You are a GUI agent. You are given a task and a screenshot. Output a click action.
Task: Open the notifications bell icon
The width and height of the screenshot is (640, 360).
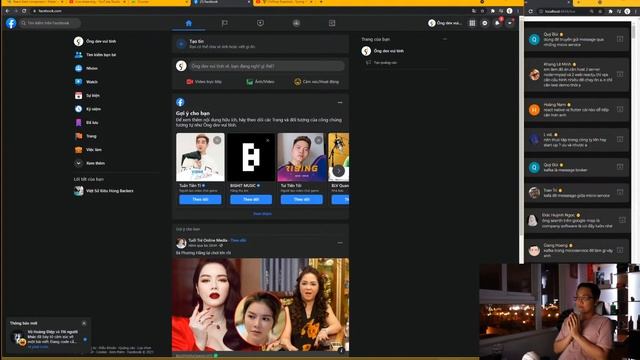(x=497, y=23)
